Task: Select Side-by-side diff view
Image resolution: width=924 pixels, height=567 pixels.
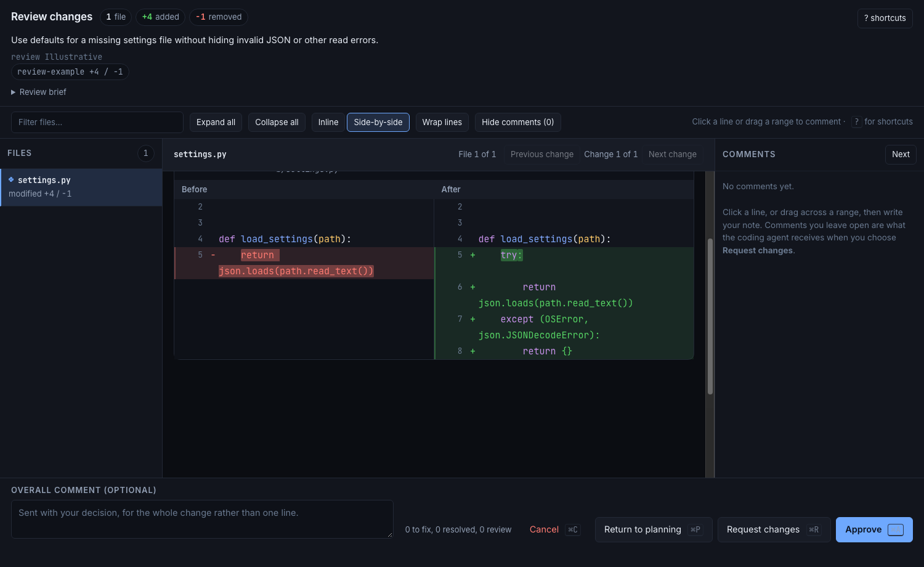Action: point(378,122)
